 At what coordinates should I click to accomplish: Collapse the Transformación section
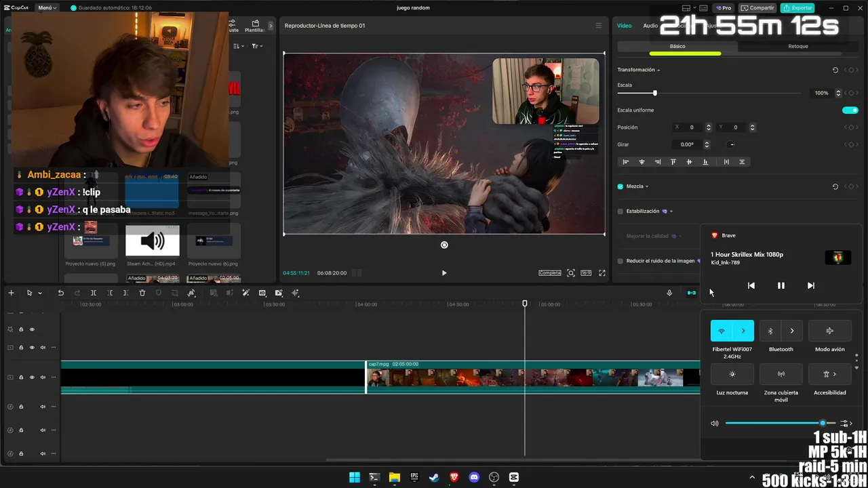(x=658, y=70)
